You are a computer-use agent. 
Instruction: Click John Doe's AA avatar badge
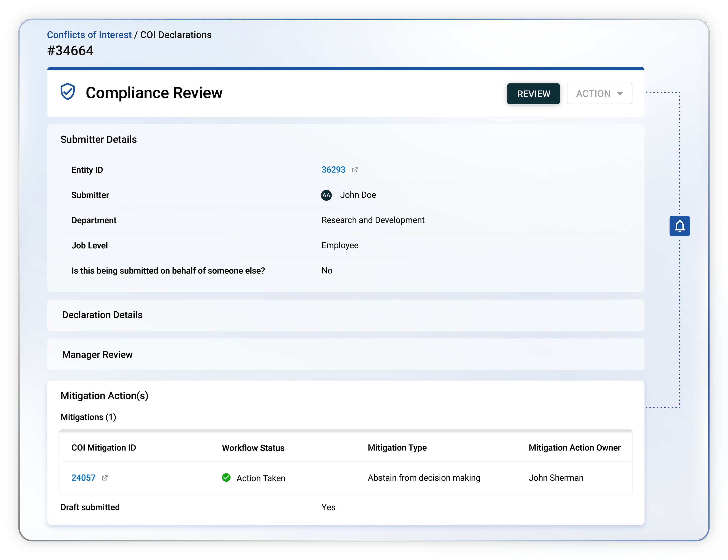point(326,195)
